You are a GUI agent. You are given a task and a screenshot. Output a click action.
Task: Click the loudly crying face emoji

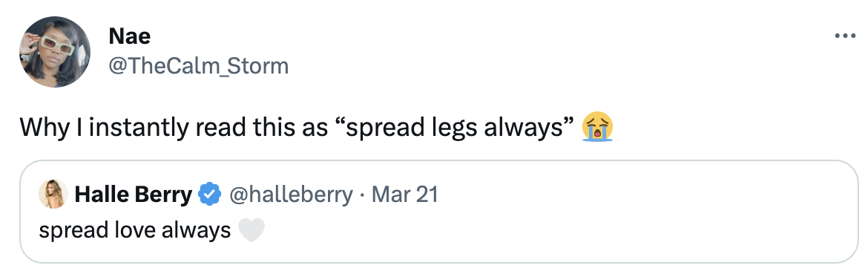[597, 127]
